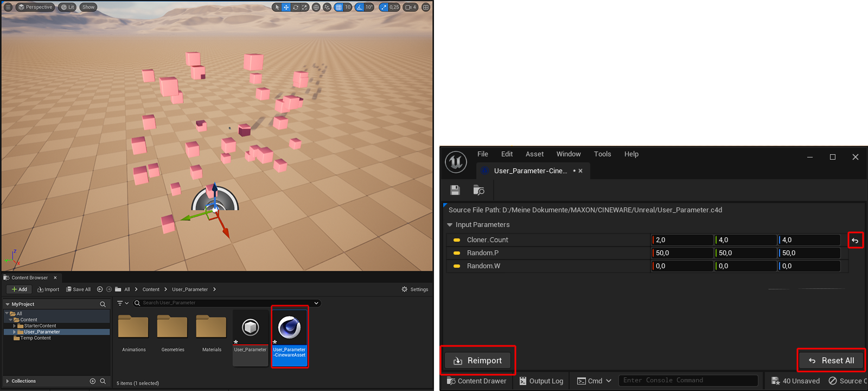Click the save asset floppy disk icon
This screenshot has width=868, height=391.
tap(455, 190)
